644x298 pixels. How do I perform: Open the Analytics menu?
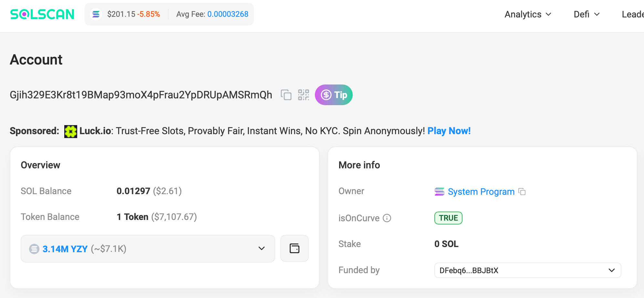pyautogui.click(x=528, y=14)
